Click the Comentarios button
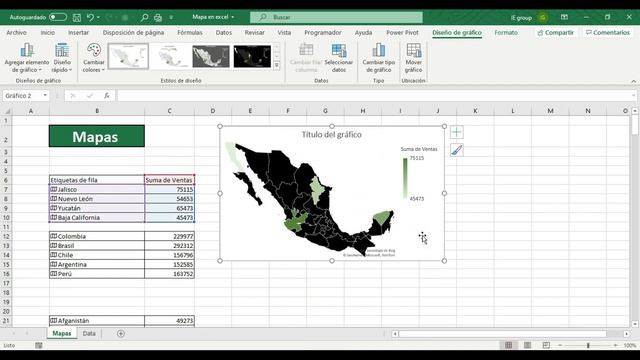 (x=608, y=32)
